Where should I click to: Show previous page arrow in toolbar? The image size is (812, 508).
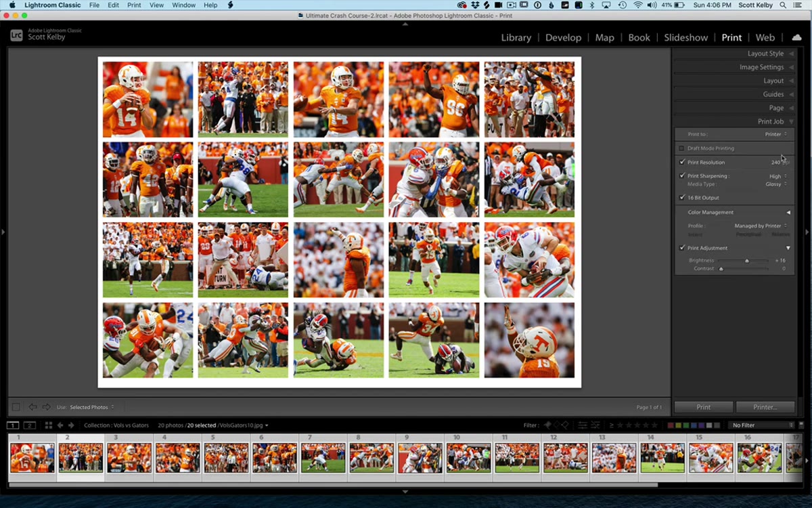click(32, 407)
